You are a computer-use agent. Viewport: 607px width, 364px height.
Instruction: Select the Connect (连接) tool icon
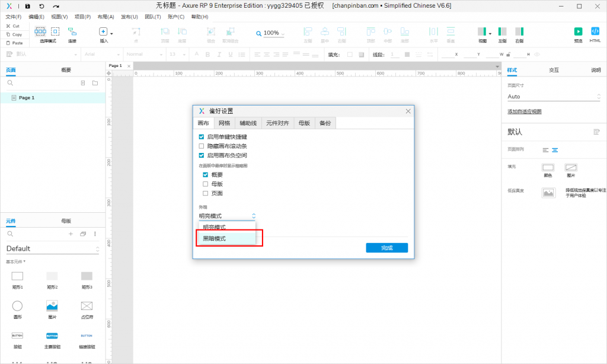[x=72, y=31]
